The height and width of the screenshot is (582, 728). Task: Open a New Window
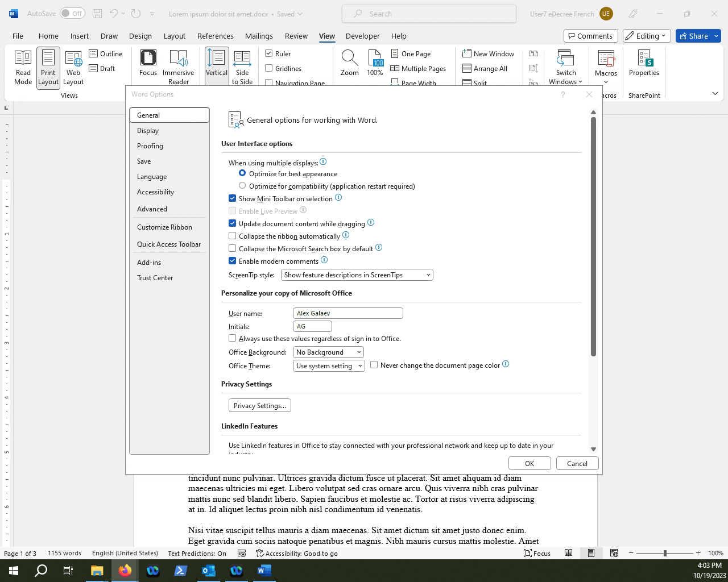[x=489, y=53]
